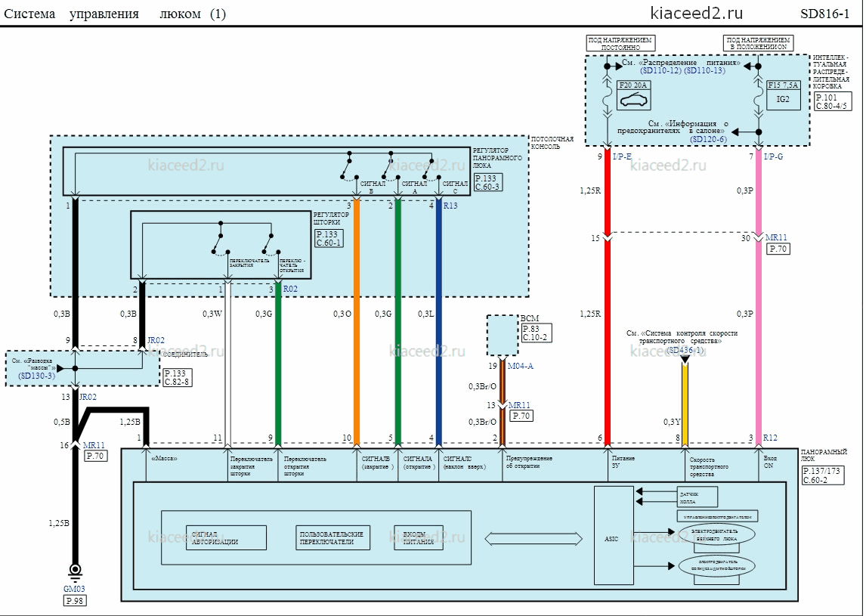Click the 'F15 7,5A' fuse label
866x616 pixels.
click(x=783, y=85)
